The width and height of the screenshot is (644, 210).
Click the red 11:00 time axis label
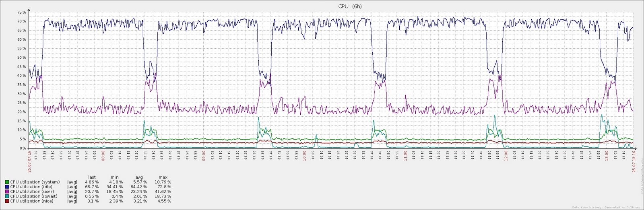coord(405,156)
